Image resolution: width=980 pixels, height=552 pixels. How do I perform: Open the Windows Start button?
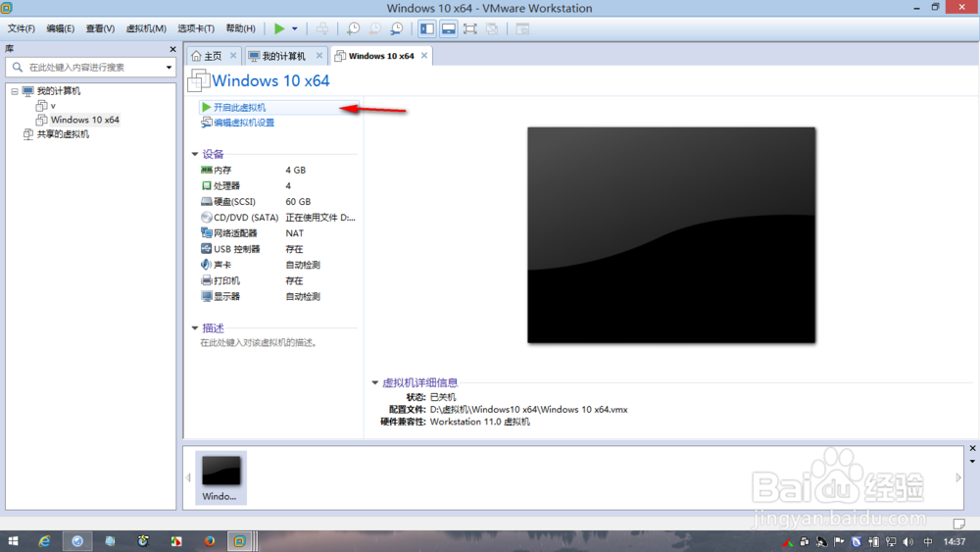click(x=13, y=541)
